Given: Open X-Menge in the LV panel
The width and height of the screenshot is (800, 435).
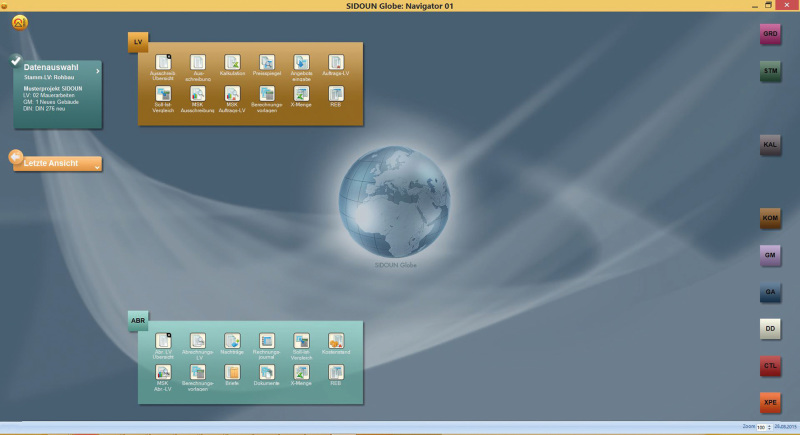Looking at the screenshot, I should coord(301,94).
